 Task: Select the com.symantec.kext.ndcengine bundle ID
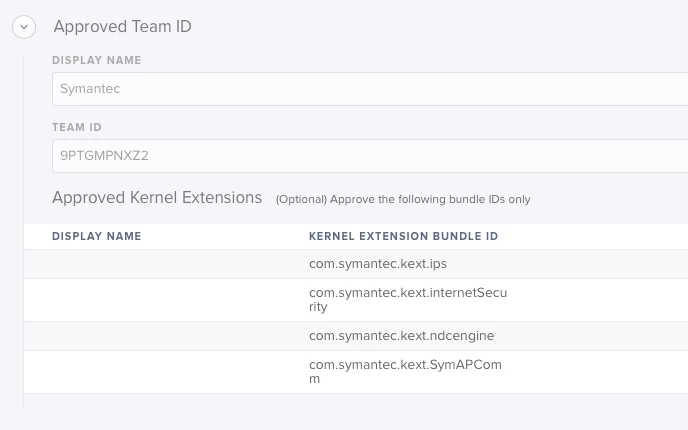coord(401,336)
